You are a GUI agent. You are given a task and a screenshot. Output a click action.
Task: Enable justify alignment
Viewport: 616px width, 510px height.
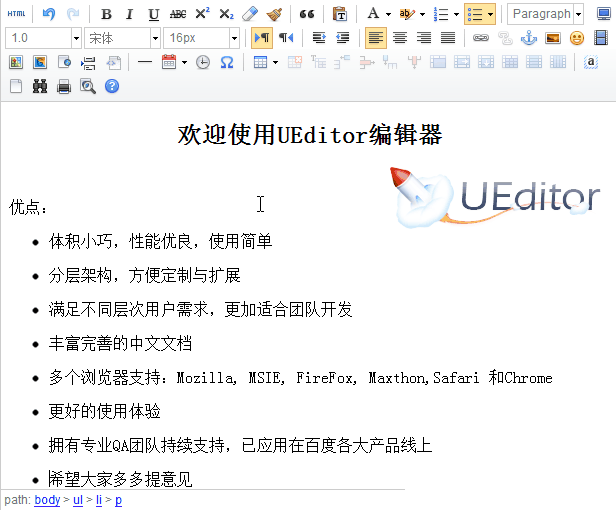point(447,38)
